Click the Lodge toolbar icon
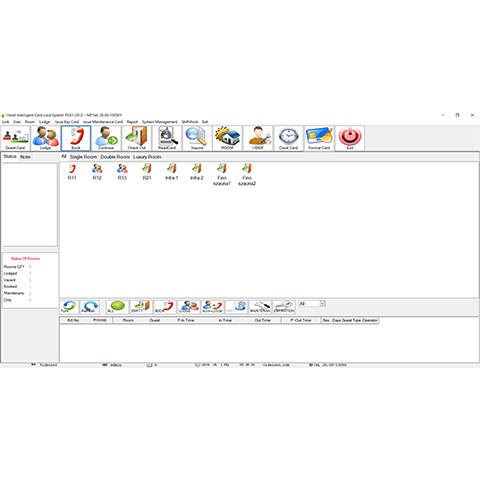 point(46,138)
